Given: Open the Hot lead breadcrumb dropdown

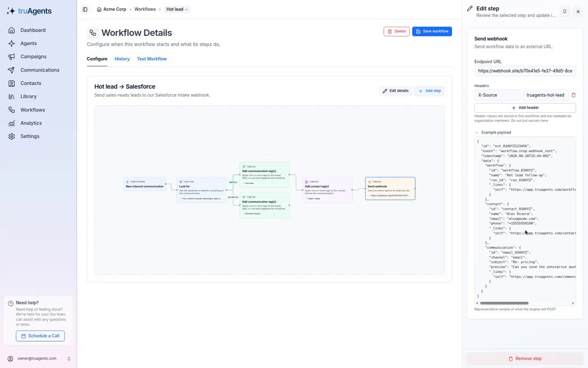Looking at the screenshot, I should pyautogui.click(x=177, y=9).
